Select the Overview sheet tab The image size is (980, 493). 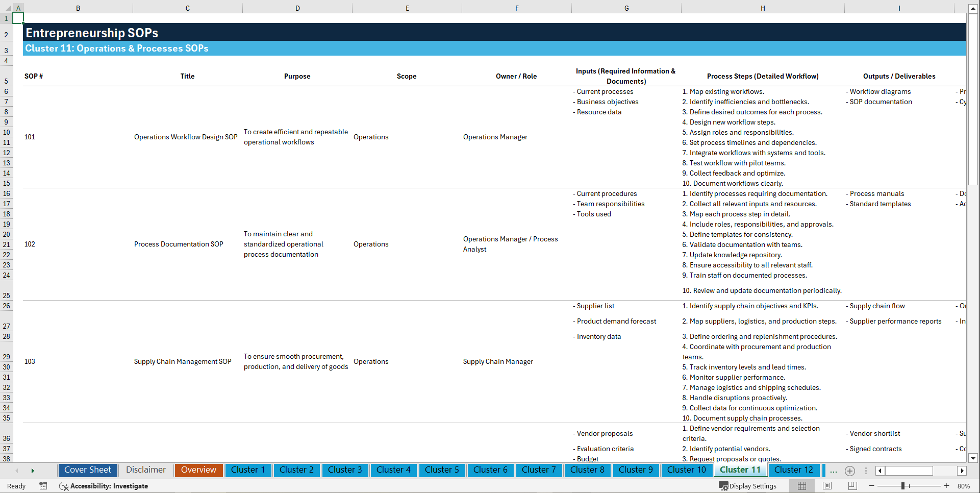click(198, 470)
